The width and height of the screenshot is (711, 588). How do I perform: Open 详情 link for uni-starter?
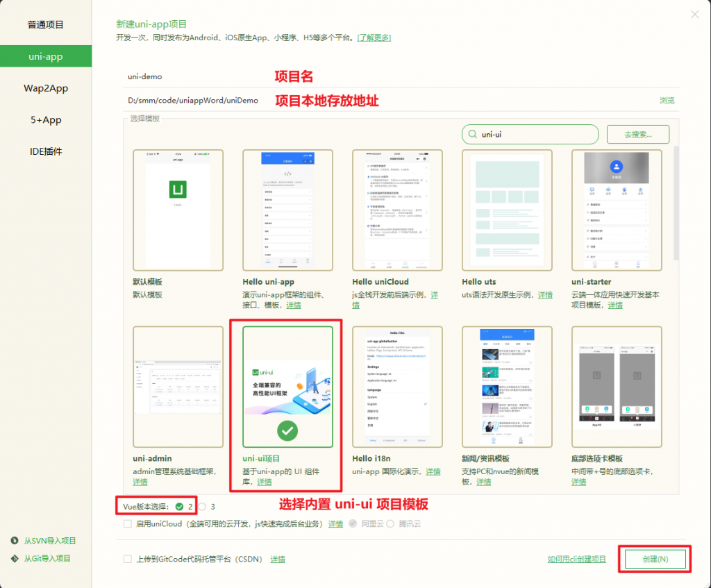pyautogui.click(x=615, y=305)
